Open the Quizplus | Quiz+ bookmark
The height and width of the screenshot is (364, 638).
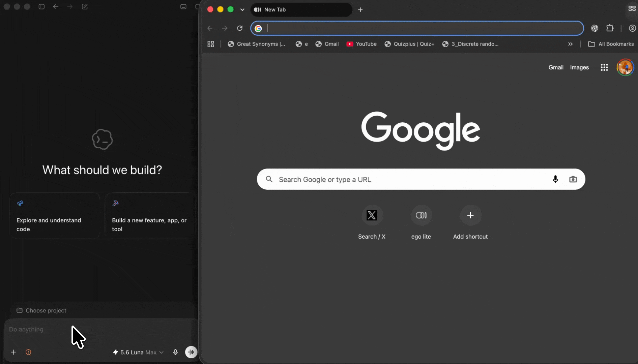tap(409, 44)
